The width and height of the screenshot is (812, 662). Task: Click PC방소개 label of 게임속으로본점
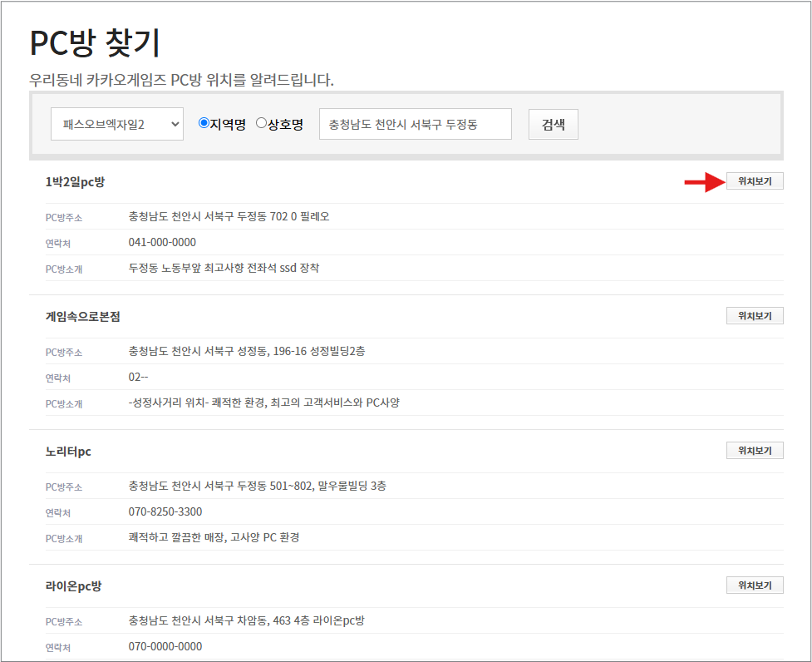coord(64,404)
